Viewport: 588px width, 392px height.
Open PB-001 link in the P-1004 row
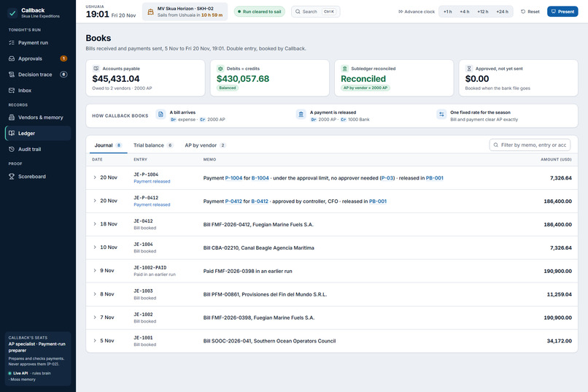click(x=435, y=178)
